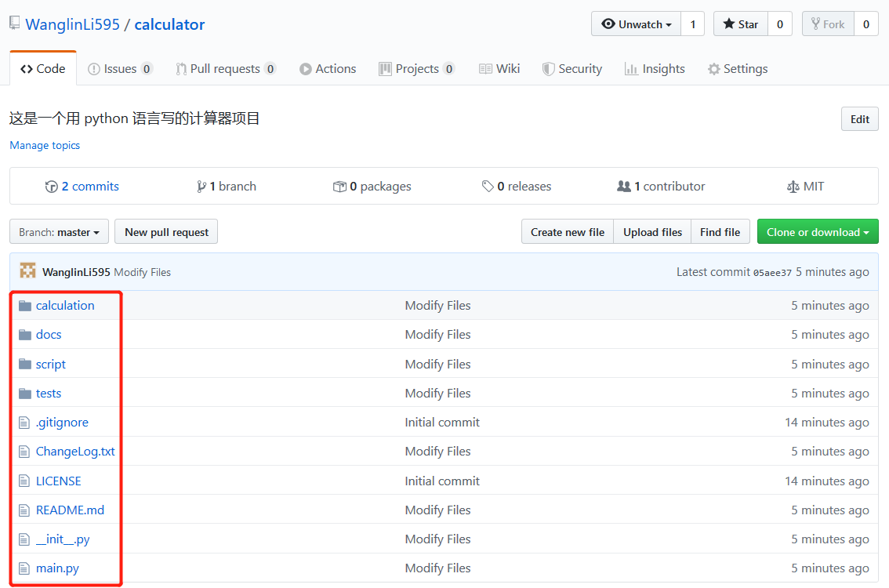Star the repository

tap(741, 24)
